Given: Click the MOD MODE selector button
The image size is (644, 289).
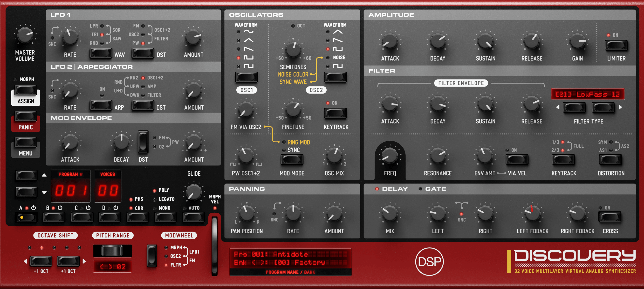Looking at the screenshot, I should [x=292, y=160].
